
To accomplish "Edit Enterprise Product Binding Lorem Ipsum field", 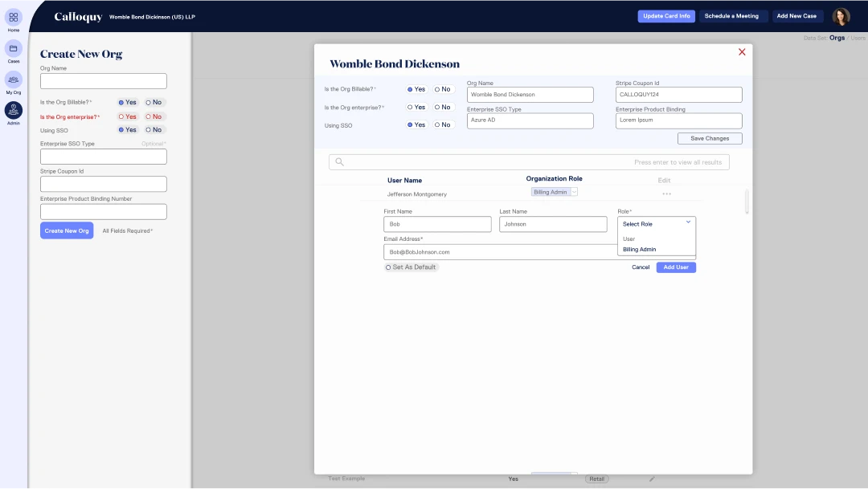I will click(678, 120).
